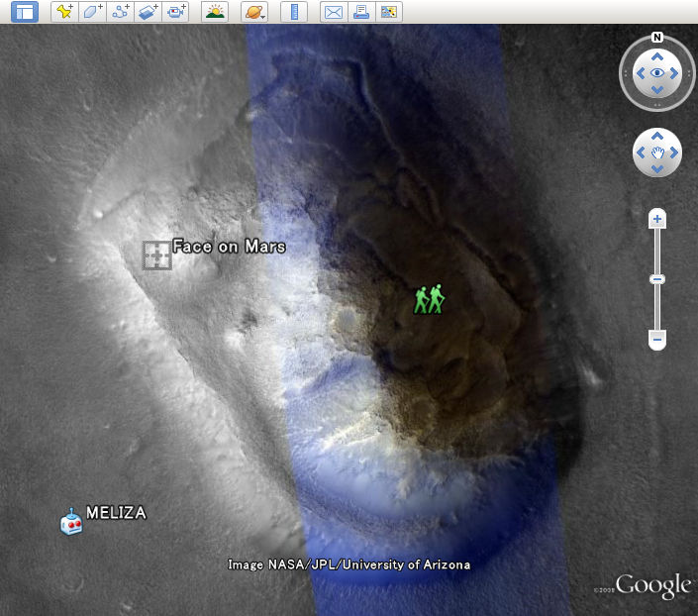Click the zoom slider handle

[657, 279]
